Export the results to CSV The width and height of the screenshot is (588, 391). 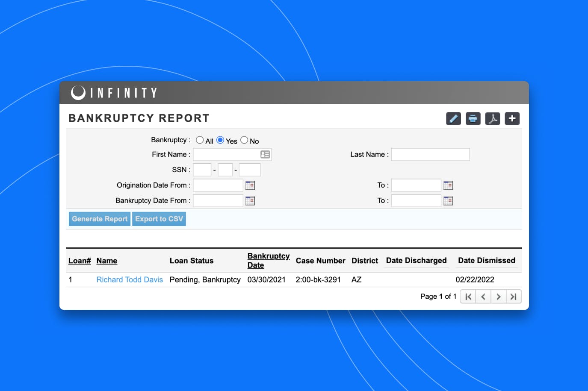(159, 219)
